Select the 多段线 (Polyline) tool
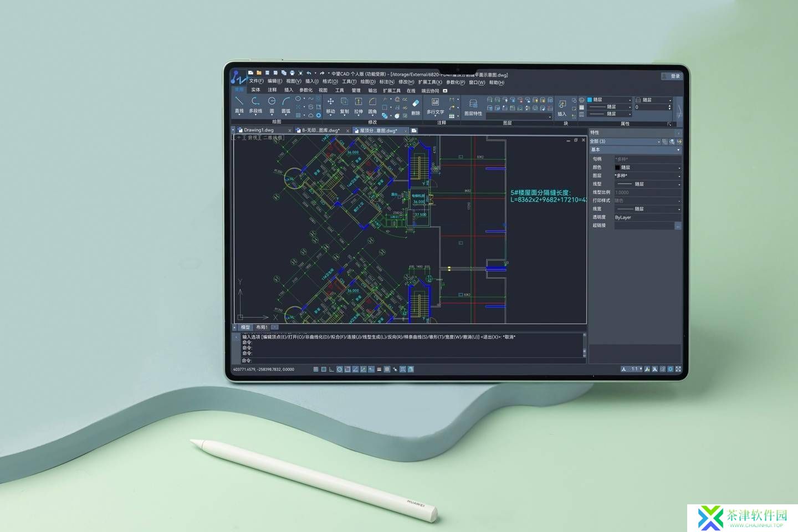This screenshot has width=798, height=532. (x=255, y=104)
